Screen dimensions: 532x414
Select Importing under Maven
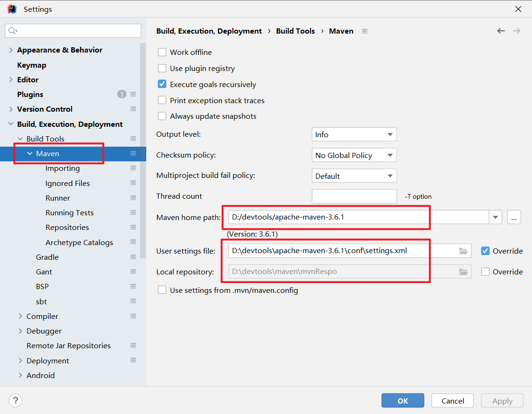coord(63,168)
